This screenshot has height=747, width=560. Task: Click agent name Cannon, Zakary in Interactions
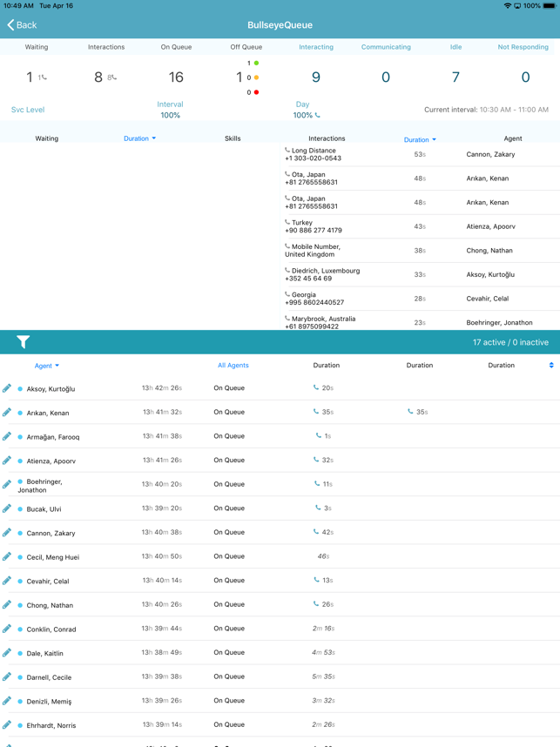pos(490,154)
